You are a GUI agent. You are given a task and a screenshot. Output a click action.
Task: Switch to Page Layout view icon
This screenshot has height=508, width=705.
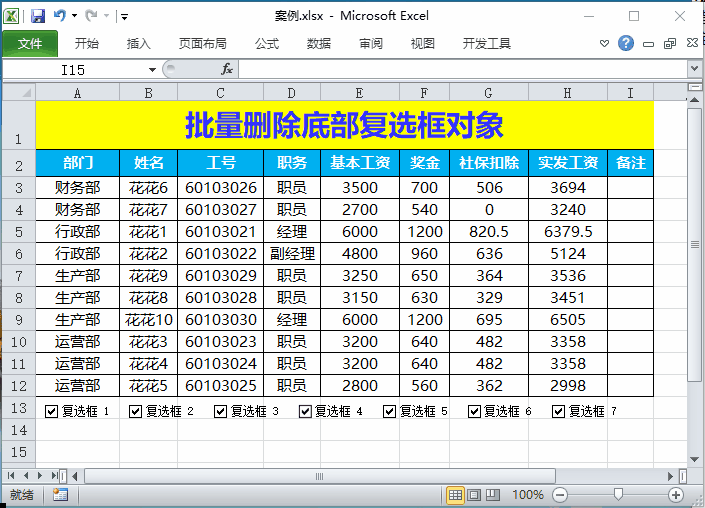[474, 495]
